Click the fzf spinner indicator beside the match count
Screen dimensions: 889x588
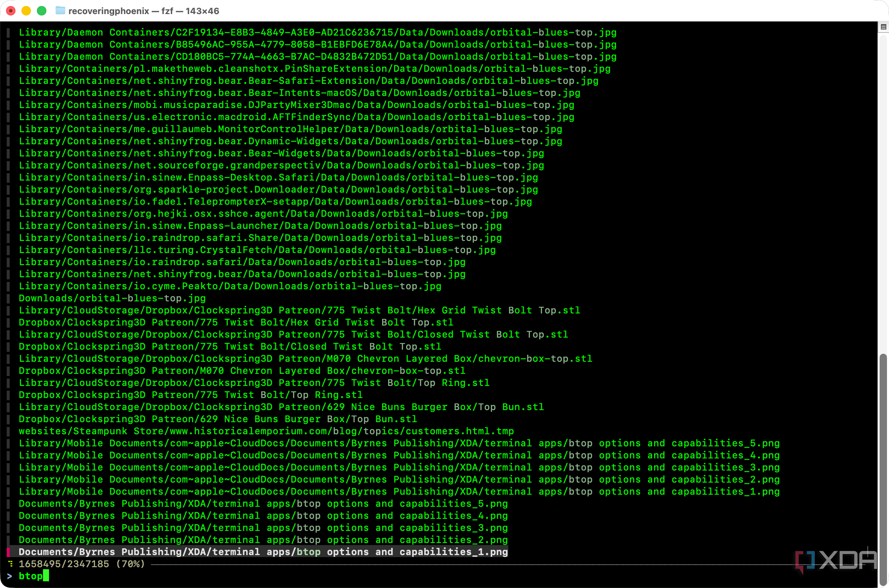point(10,563)
